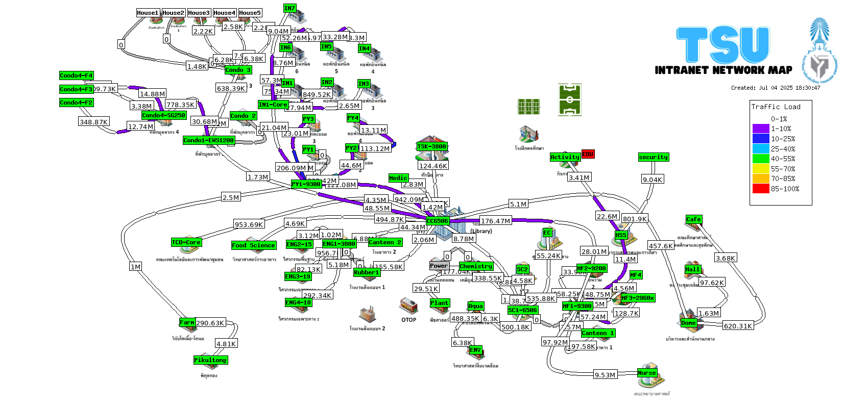Select the MF3-2960x node label

638,298
